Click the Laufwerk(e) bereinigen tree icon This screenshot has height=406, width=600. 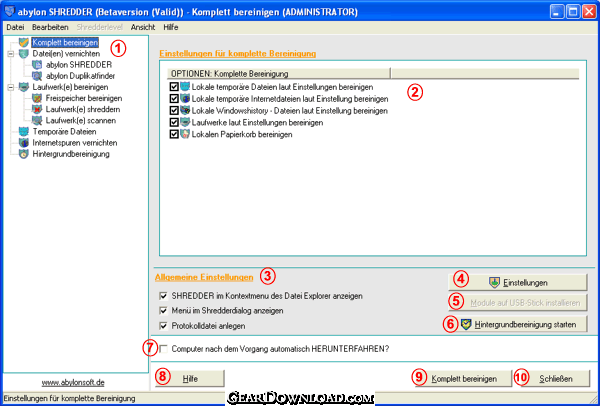[24, 87]
